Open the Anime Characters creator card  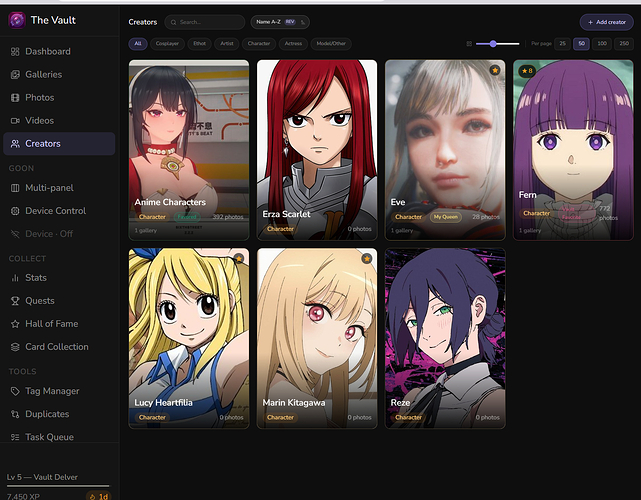pyautogui.click(x=189, y=150)
